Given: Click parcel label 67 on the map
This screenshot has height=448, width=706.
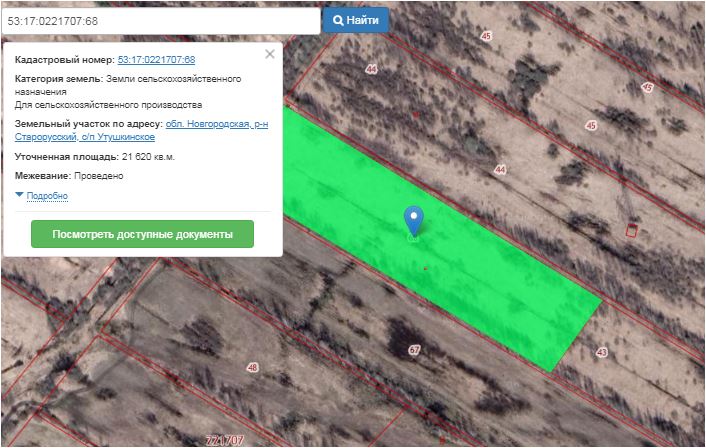Looking at the screenshot, I should tap(414, 350).
